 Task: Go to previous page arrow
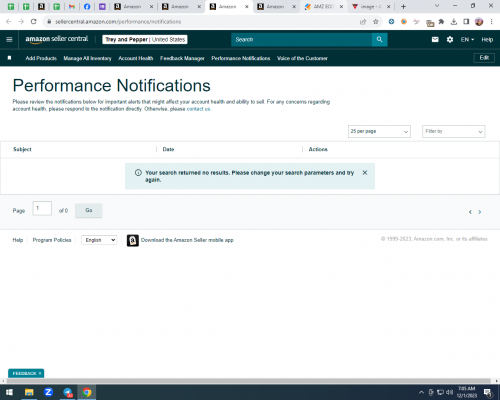pyautogui.click(x=470, y=212)
